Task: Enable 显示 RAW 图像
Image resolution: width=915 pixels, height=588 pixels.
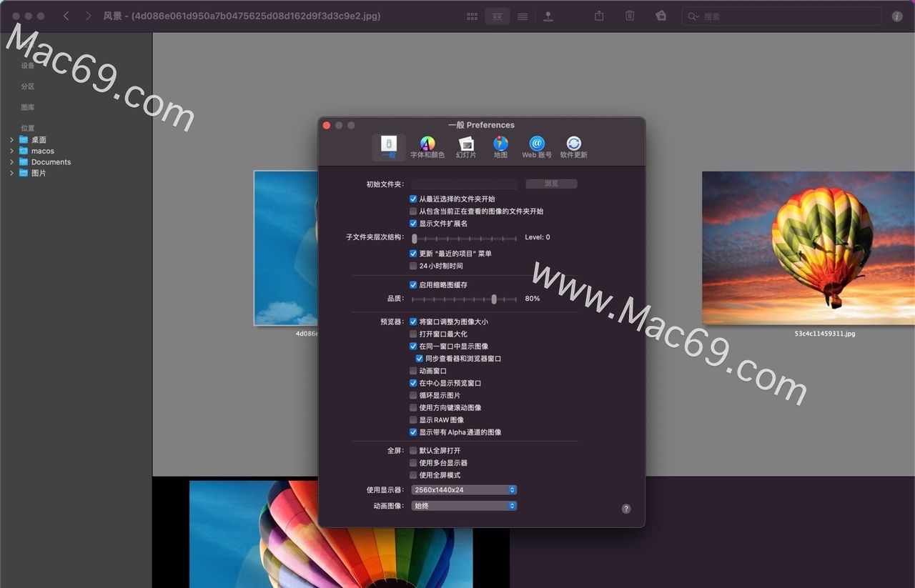Action: tap(413, 419)
